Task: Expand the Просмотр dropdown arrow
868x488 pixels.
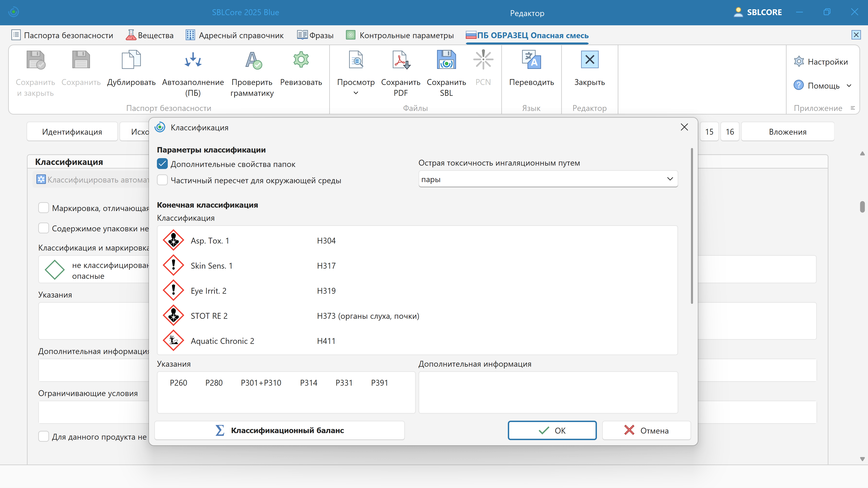Action: tap(356, 93)
